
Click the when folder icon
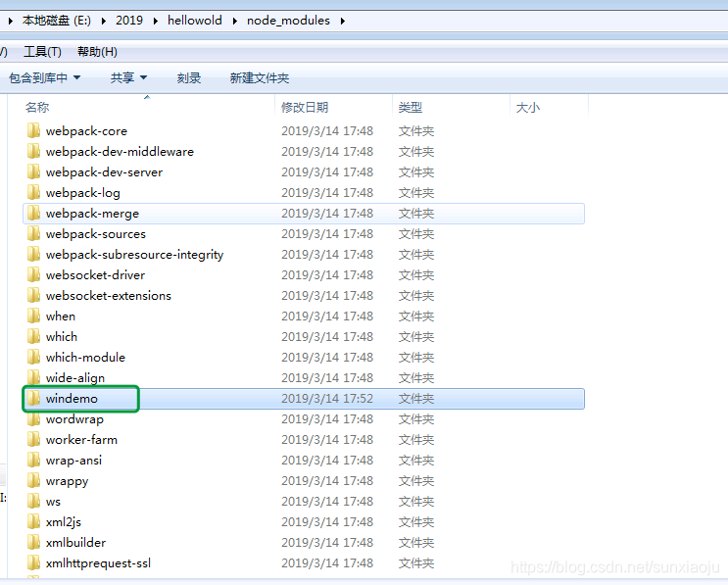click(33, 317)
